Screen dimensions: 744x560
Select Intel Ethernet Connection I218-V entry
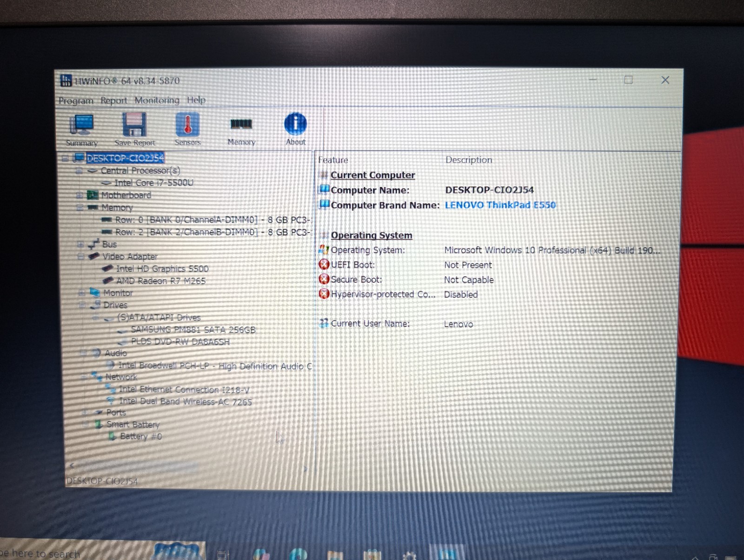tap(184, 390)
